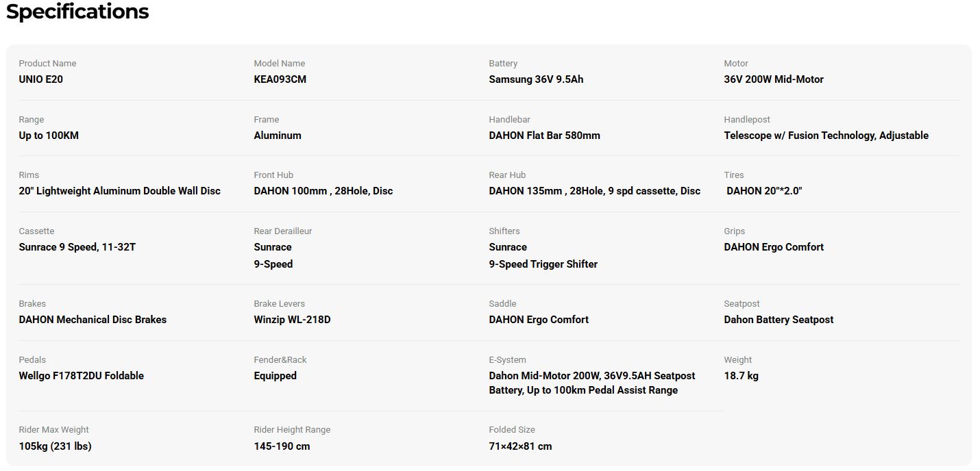Select Wellgo F178T2DU Foldable pedals text
Image resolution: width=980 pixels, height=471 pixels.
tap(82, 376)
